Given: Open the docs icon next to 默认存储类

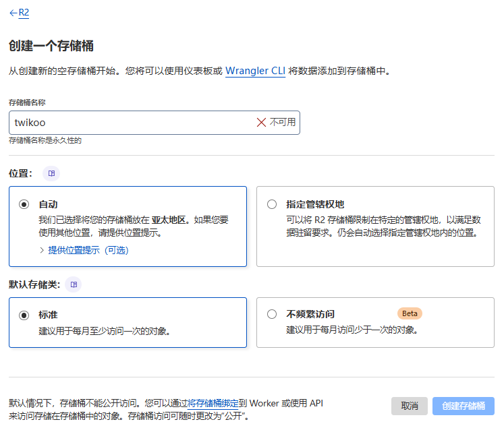Looking at the screenshot, I should pos(74,284).
